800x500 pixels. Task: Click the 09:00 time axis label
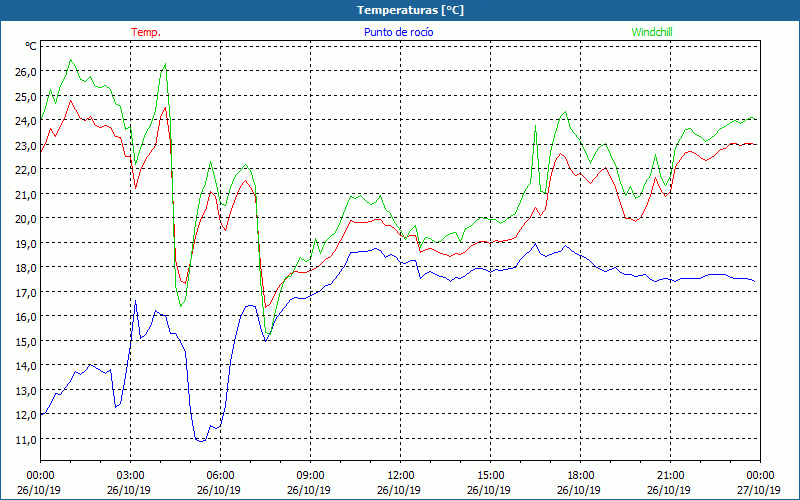click(310, 476)
